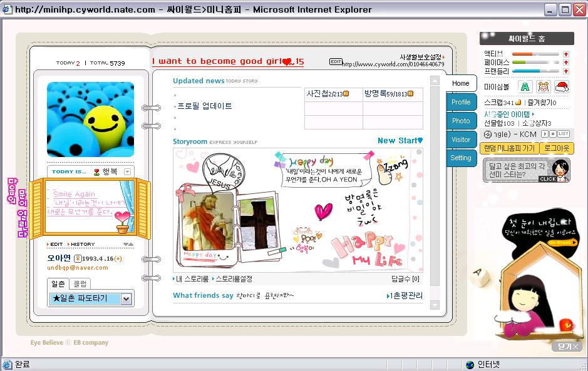Viewport: 588px width, 371px height.
Task: Switch to the Home tab
Action: tap(461, 83)
